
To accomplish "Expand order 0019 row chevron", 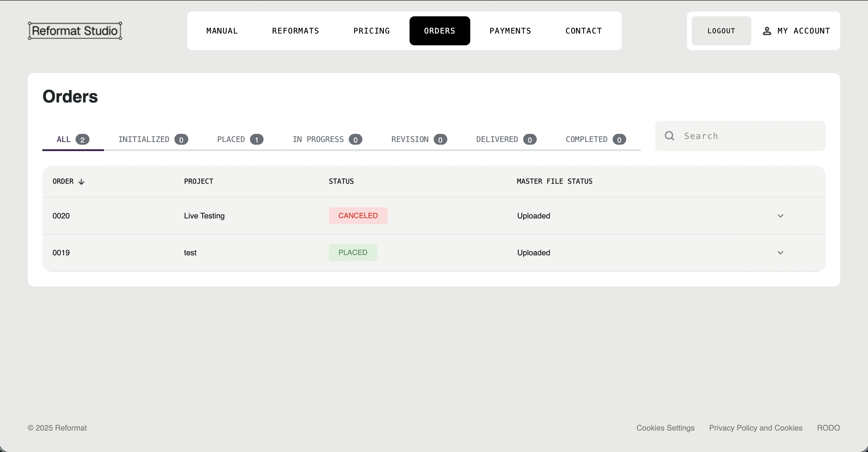I will pyautogui.click(x=780, y=253).
